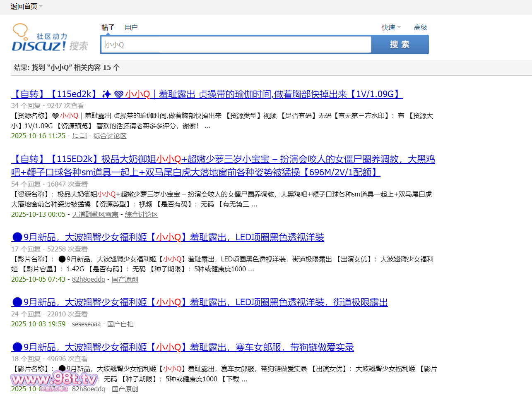This screenshot has height=395, width=532.
Task: View author にこi profile link
Action: coord(79,136)
